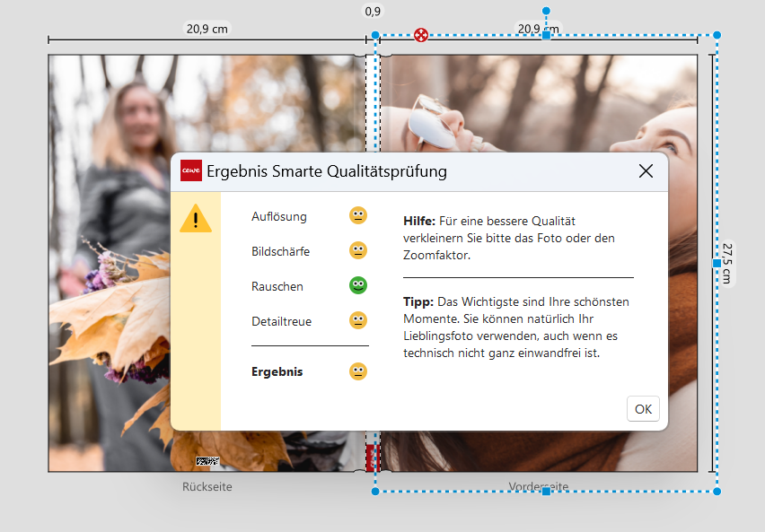This screenshot has height=532, width=765.
Task: Click the Hilfe text paragraph
Action: pyautogui.click(x=509, y=238)
